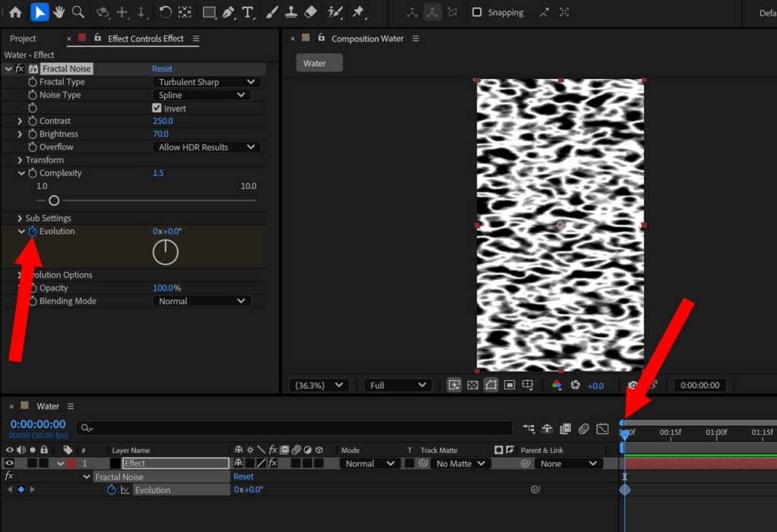This screenshot has width=777, height=532.
Task: Open the Noise Type dropdown
Action: 201,95
